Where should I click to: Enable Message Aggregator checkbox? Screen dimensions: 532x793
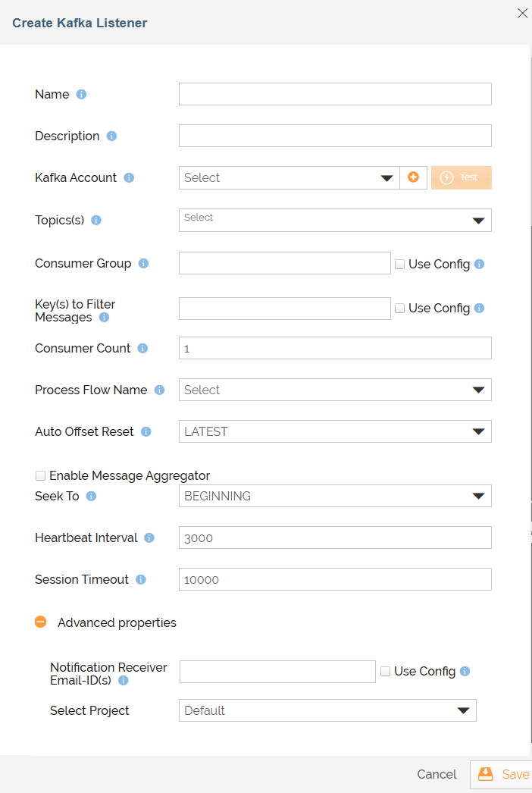[40, 476]
